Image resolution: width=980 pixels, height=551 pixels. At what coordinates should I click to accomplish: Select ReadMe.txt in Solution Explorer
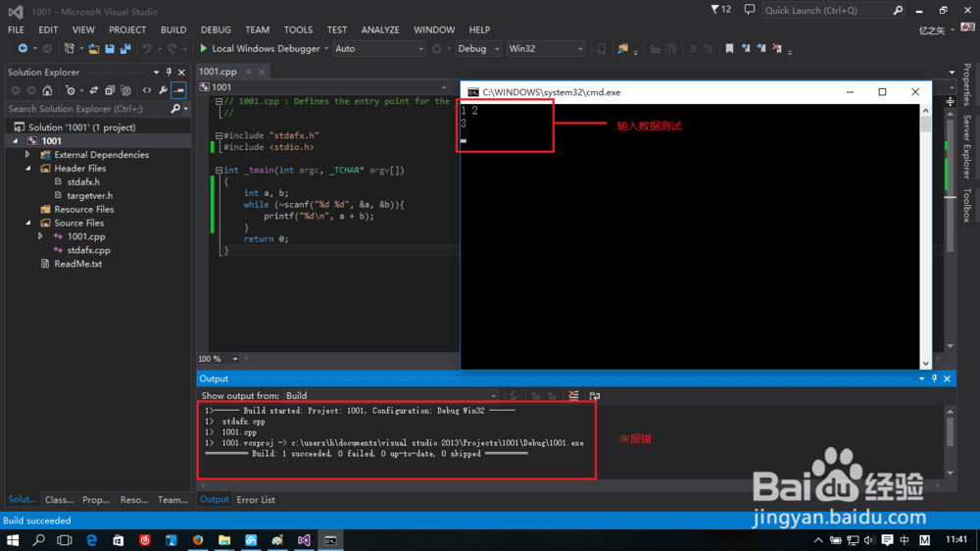click(x=77, y=264)
